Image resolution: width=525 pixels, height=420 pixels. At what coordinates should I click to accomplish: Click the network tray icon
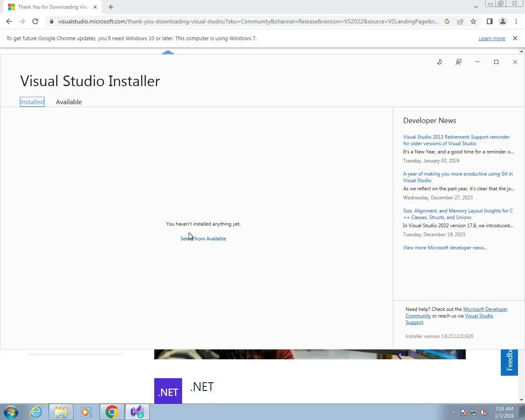point(474,412)
